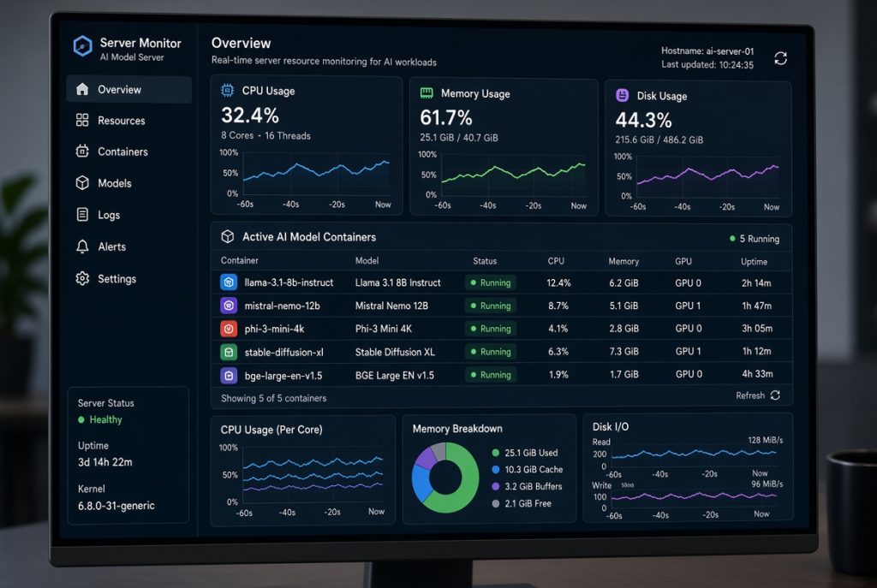Click the Running badge in phi-3-mini-4k row
This screenshot has width=877, height=588.
(491, 329)
